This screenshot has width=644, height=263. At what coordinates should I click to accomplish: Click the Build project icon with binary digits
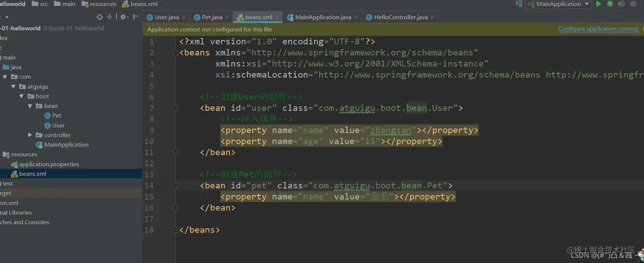point(519,4)
